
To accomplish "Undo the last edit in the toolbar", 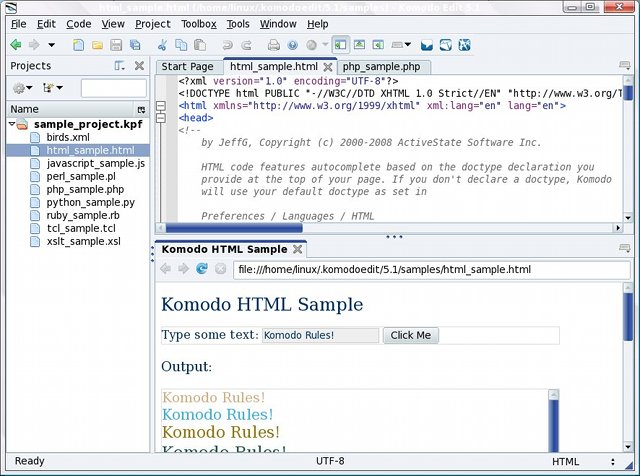I will click(x=227, y=45).
